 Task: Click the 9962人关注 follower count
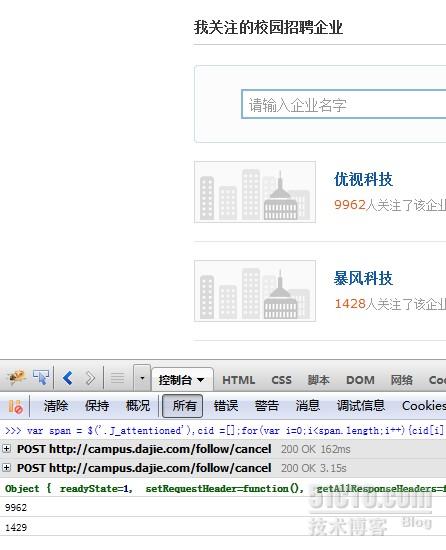[390, 205]
